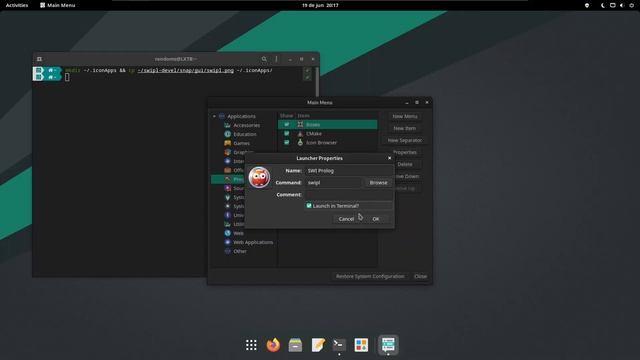The width and height of the screenshot is (640, 360).
Task: Click the Boxes item icon in list
Action: pyautogui.click(x=300, y=124)
